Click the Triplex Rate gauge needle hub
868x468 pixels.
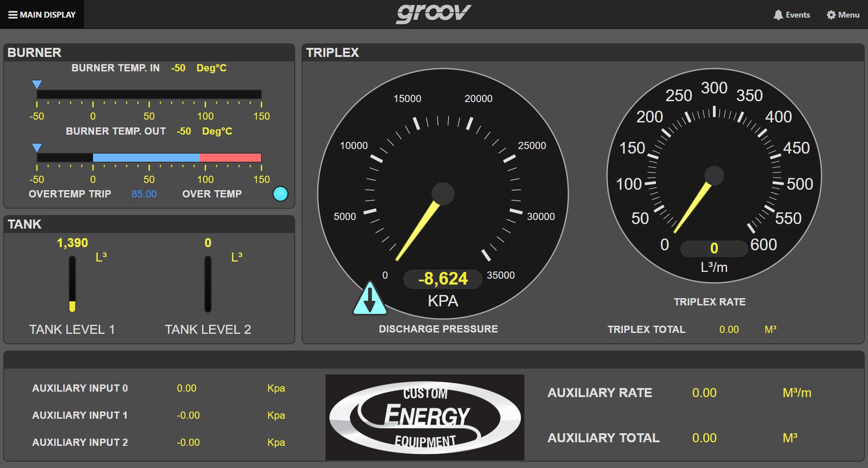[714, 176]
